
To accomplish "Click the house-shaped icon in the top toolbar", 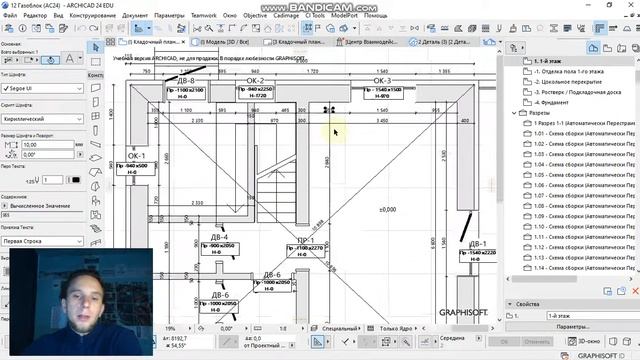I will pos(268,28).
